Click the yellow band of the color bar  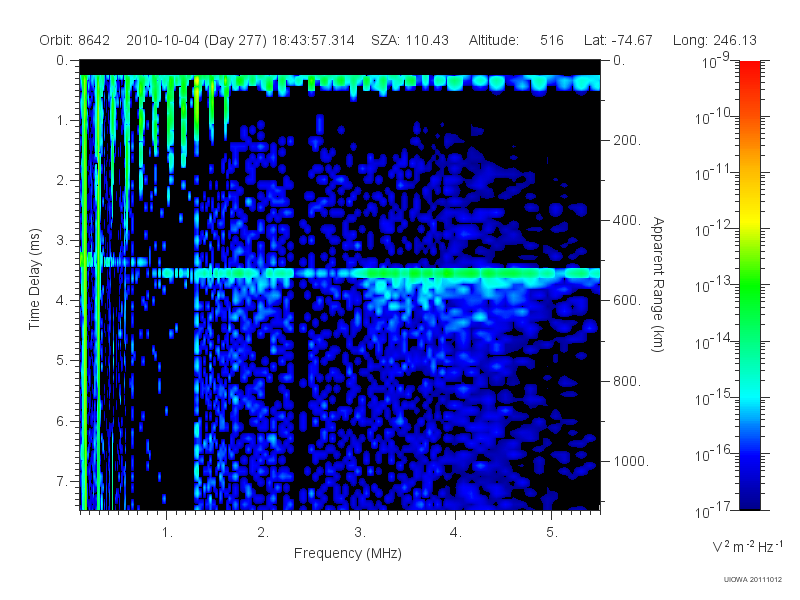click(x=750, y=217)
